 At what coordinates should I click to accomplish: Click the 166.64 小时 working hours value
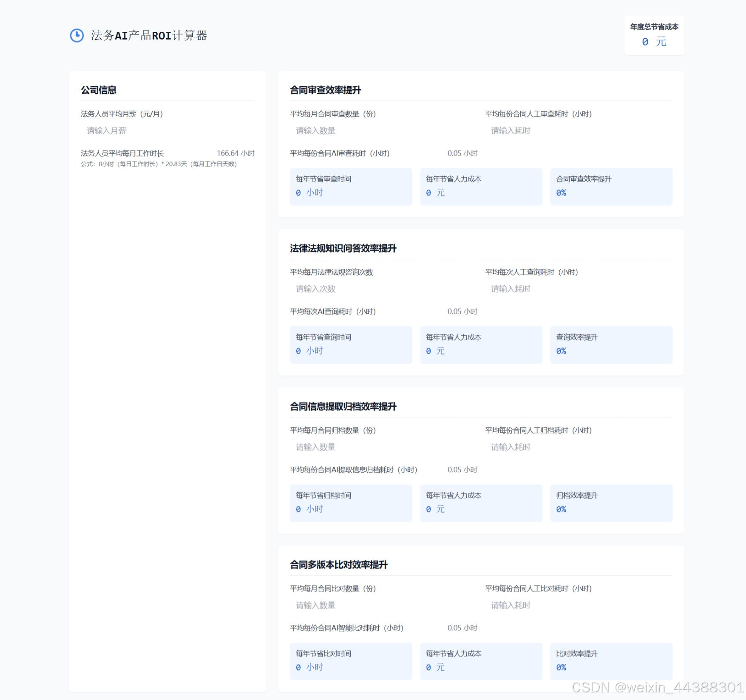click(x=235, y=153)
